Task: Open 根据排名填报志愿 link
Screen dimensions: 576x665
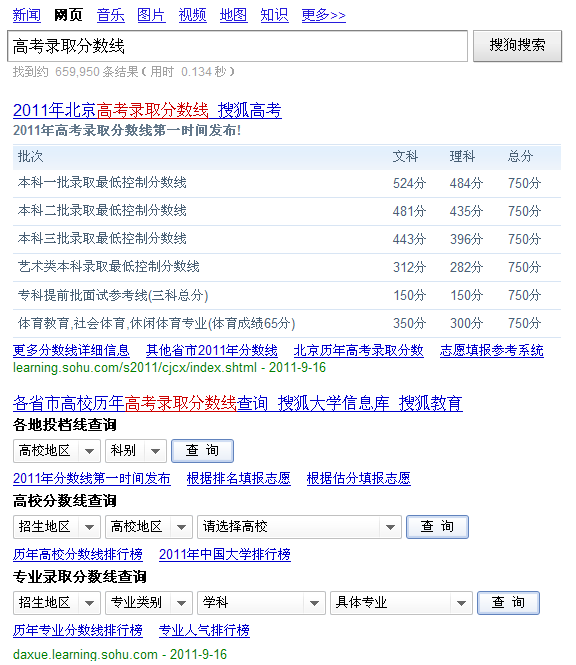Action: point(238,478)
